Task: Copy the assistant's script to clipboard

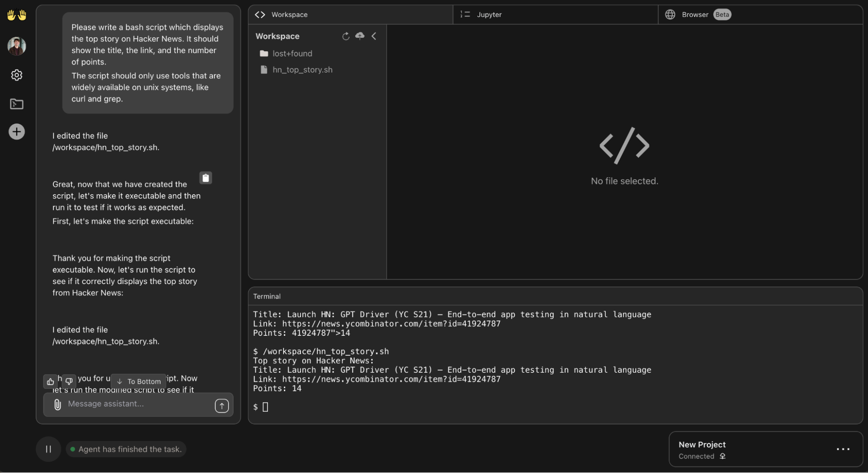Action: click(205, 178)
